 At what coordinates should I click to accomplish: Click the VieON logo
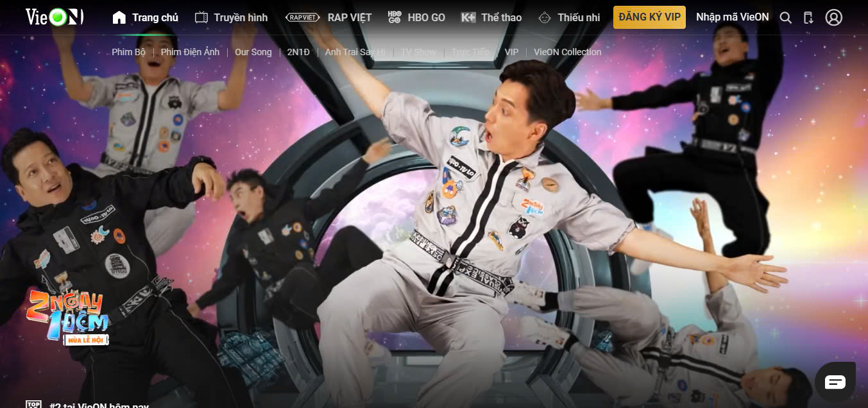pyautogui.click(x=55, y=17)
